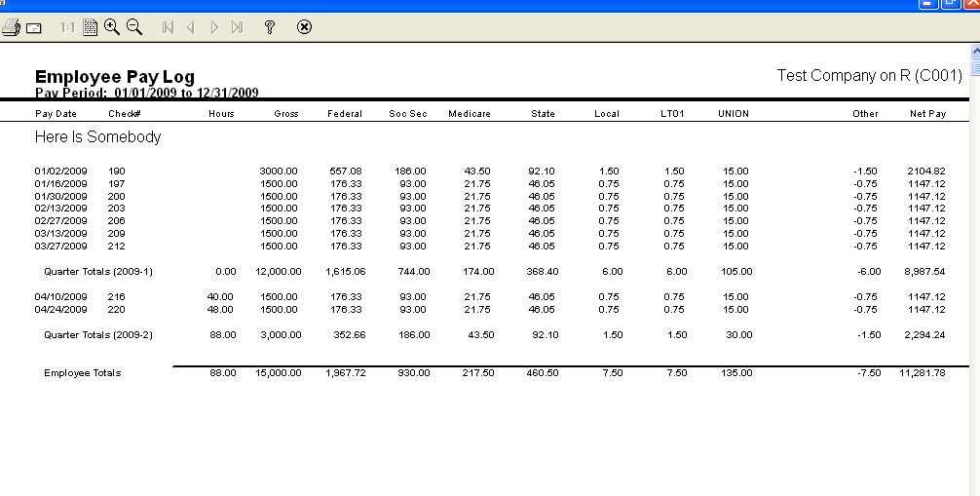This screenshot has height=496, width=980.
Task: Go to the next report page
Action: 214,27
